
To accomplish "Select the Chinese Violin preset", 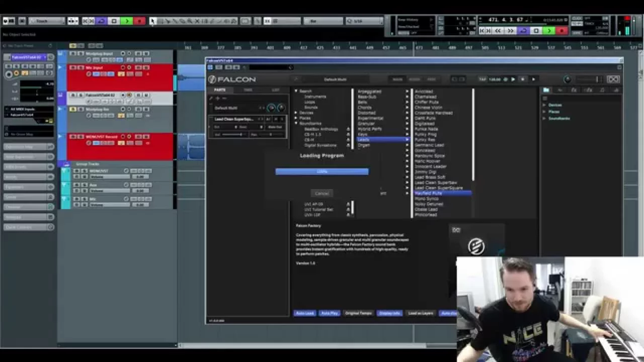I will pos(429,107).
